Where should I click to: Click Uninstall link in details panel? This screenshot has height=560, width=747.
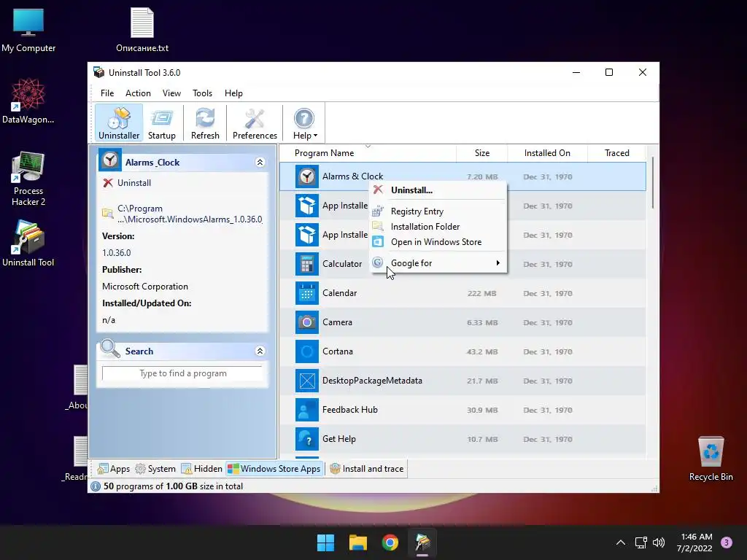click(134, 183)
